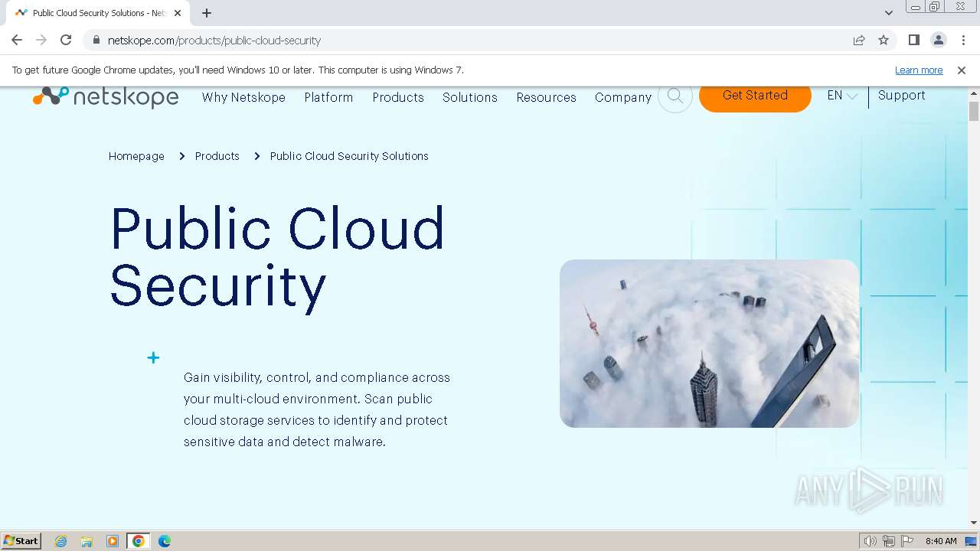Screen dimensions: 980x551
Task: Close the Public Cloud Security Solutions tab
Action: click(178, 13)
